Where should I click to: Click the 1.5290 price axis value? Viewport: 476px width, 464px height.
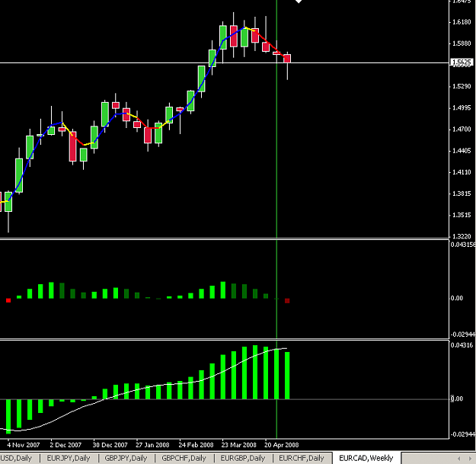(x=462, y=86)
